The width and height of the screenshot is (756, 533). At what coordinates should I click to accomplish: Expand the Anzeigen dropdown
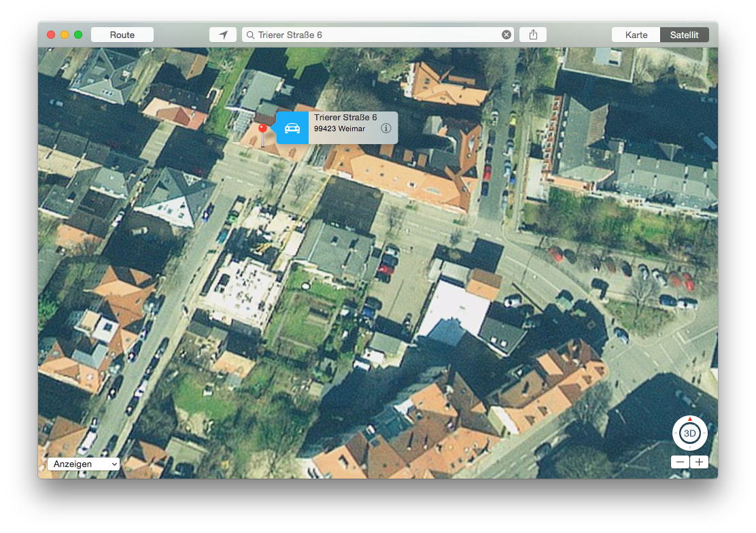tap(84, 464)
